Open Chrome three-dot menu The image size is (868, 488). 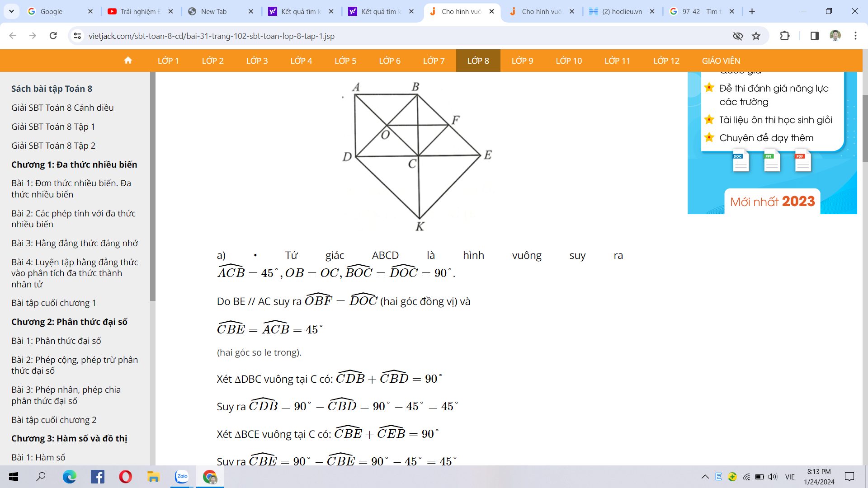click(x=855, y=36)
